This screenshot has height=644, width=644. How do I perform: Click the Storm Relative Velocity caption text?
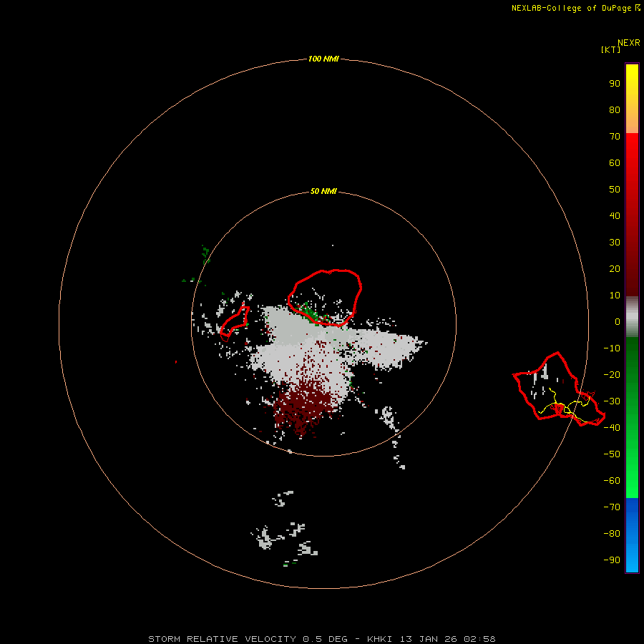pyautogui.click(x=321, y=639)
